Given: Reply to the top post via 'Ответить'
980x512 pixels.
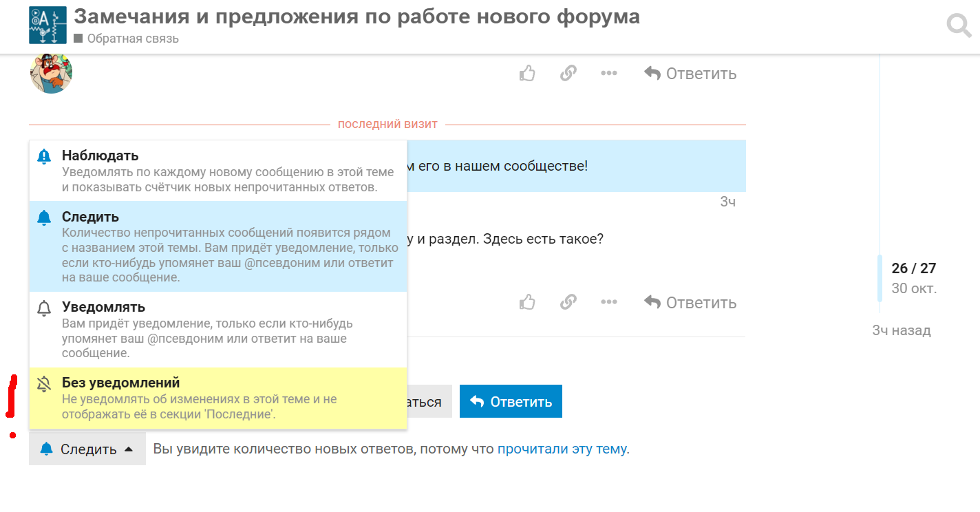Looking at the screenshot, I should point(690,73).
